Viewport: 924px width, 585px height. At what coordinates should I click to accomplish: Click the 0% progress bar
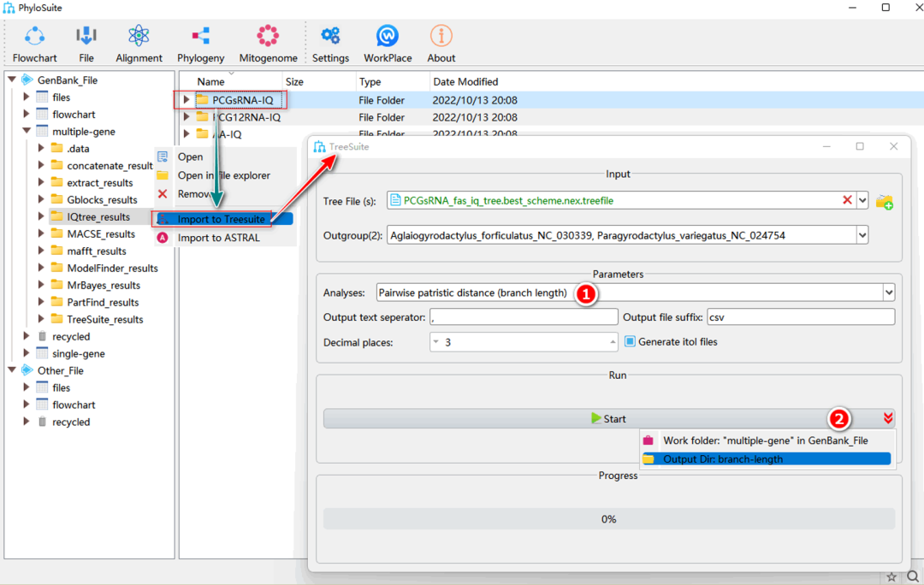click(609, 519)
